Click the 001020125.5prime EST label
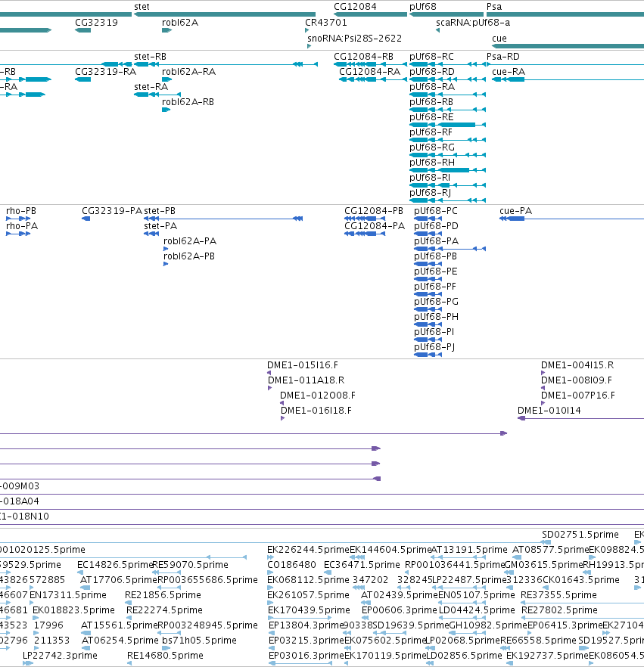Image resolution: width=644 pixels, height=667 pixels. coord(42,550)
